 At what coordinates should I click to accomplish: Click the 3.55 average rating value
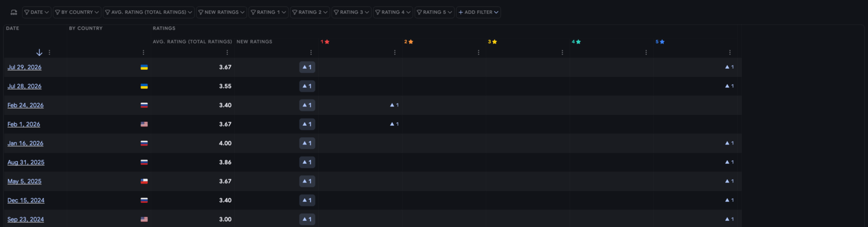pyautogui.click(x=225, y=86)
